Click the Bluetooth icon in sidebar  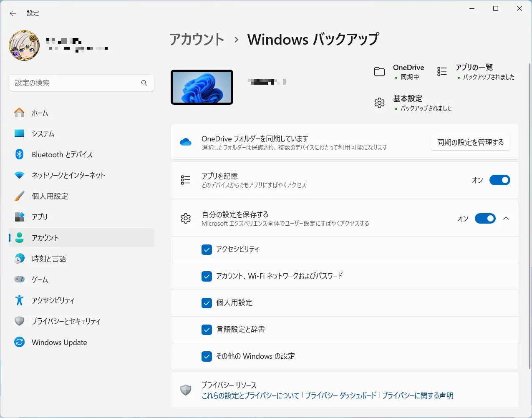tap(19, 154)
